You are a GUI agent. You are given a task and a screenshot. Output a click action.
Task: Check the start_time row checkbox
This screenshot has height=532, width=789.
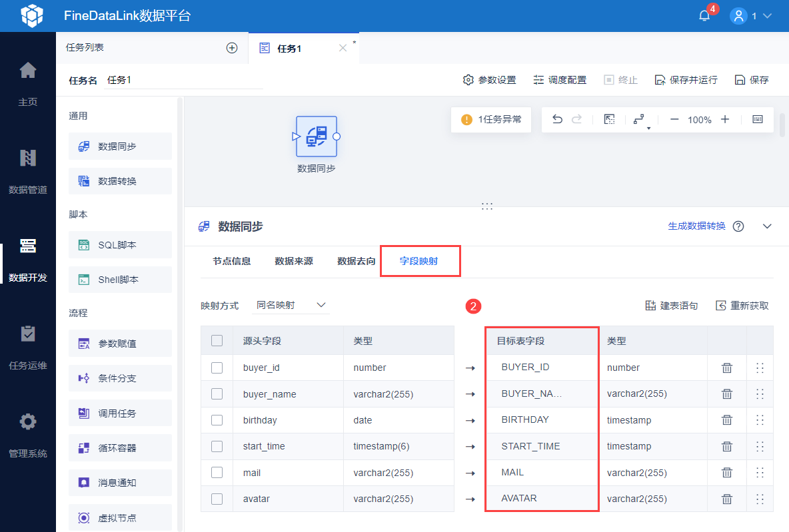tap(217, 446)
